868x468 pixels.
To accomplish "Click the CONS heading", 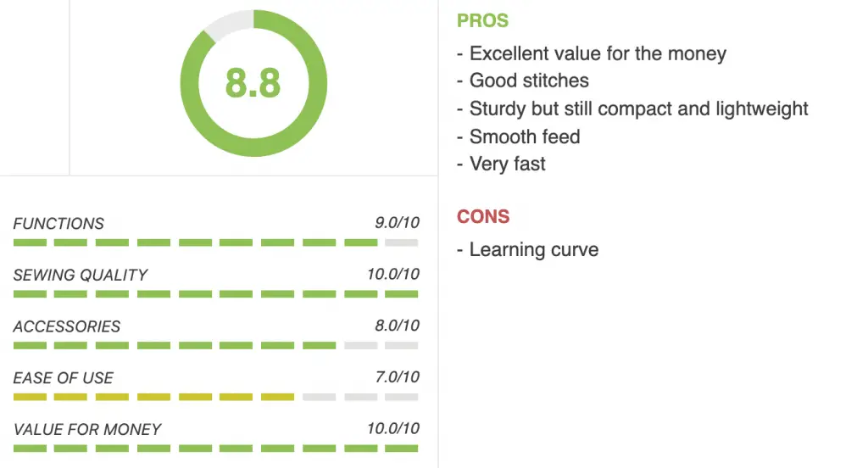I will click(482, 216).
